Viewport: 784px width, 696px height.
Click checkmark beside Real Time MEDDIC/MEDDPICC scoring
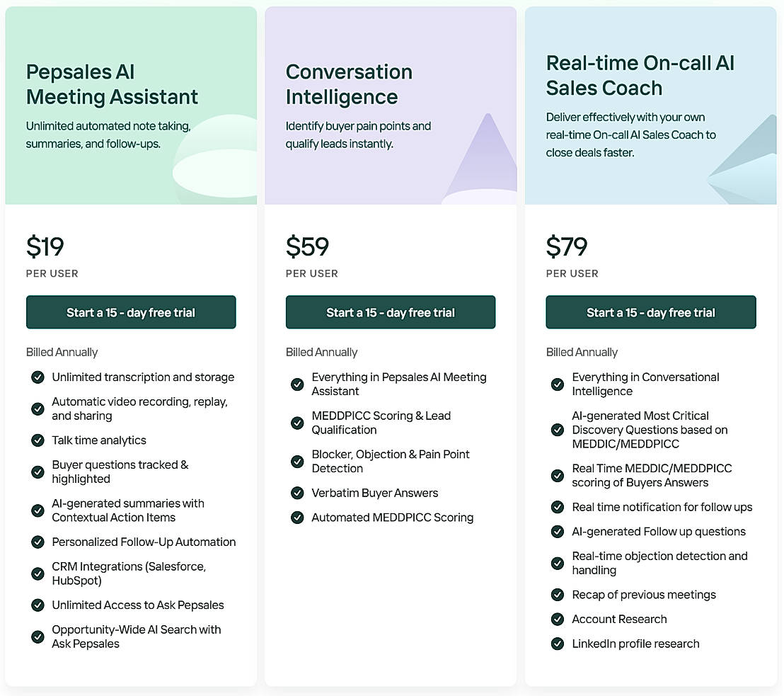coord(558,475)
